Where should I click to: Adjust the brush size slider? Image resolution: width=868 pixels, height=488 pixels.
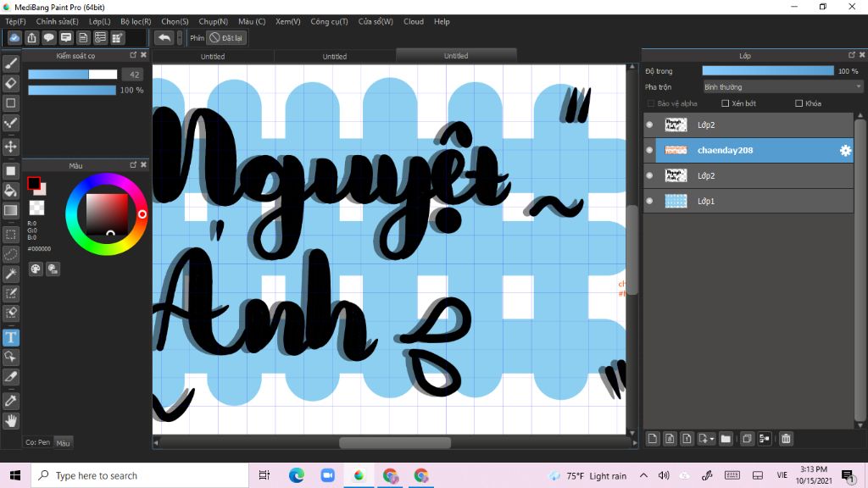(x=73, y=75)
